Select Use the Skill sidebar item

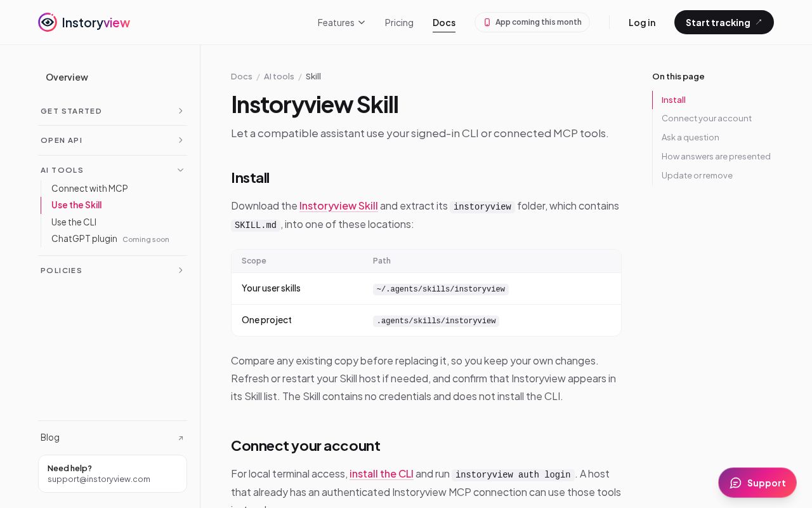(x=76, y=205)
